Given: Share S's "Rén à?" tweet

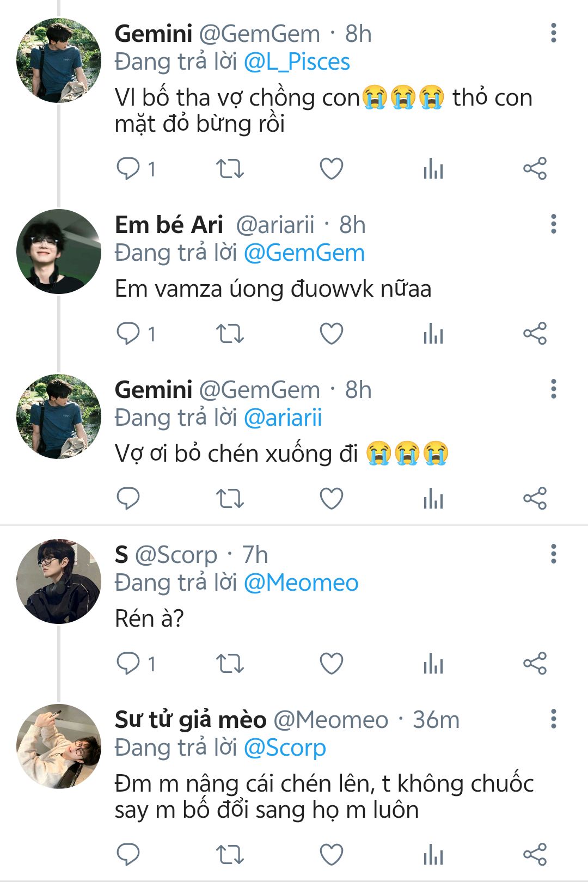Looking at the screenshot, I should 535,664.
